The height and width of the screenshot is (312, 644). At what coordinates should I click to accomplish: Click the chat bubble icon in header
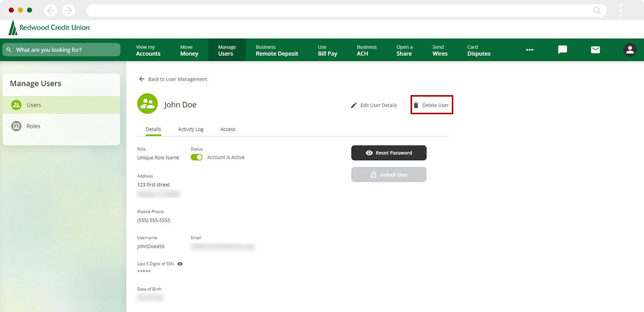562,50
